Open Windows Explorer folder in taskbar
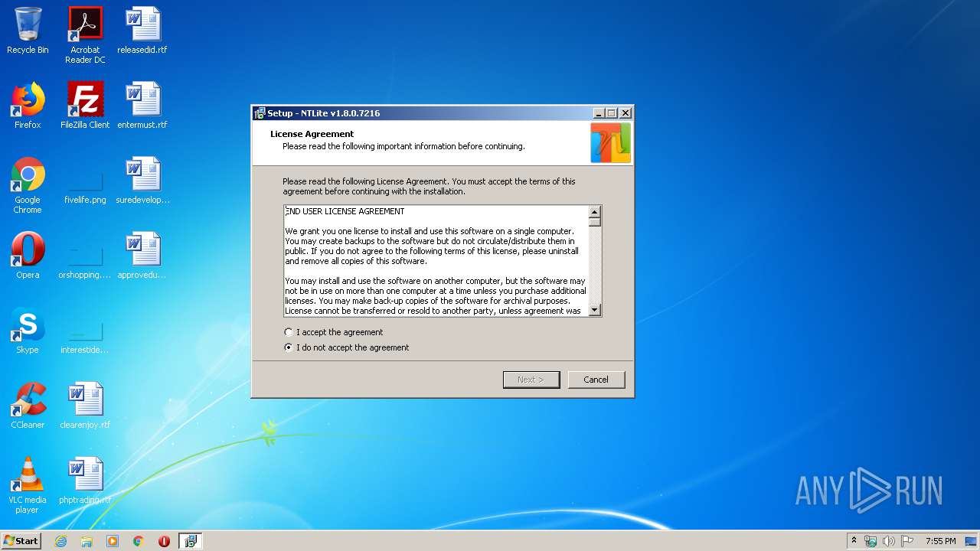This screenshot has width=980, height=551. (x=87, y=541)
